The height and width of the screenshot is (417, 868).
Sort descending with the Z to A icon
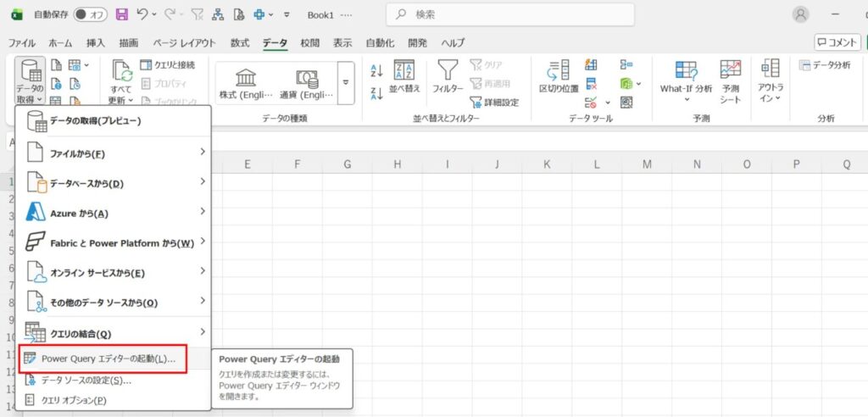pyautogui.click(x=376, y=93)
